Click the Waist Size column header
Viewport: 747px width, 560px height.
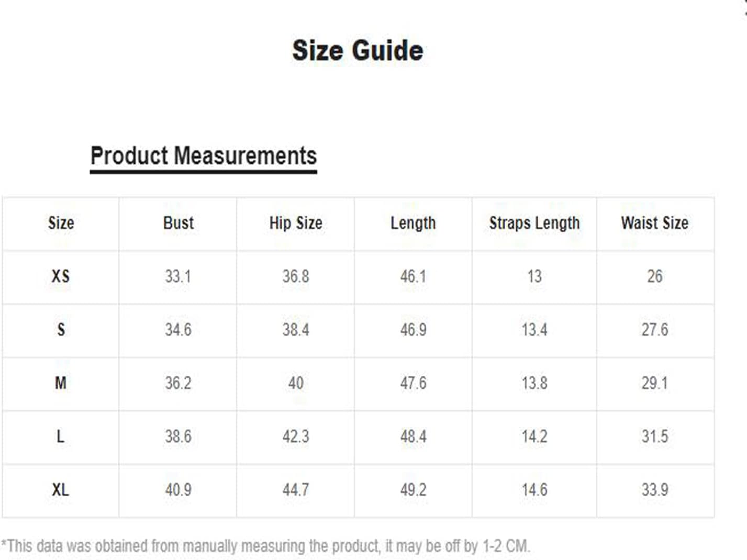point(654,223)
